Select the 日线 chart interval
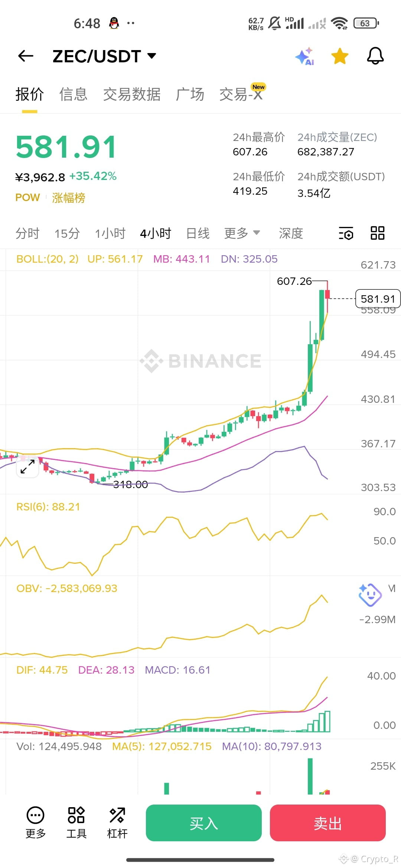This screenshot has width=401, height=868. coord(198,233)
